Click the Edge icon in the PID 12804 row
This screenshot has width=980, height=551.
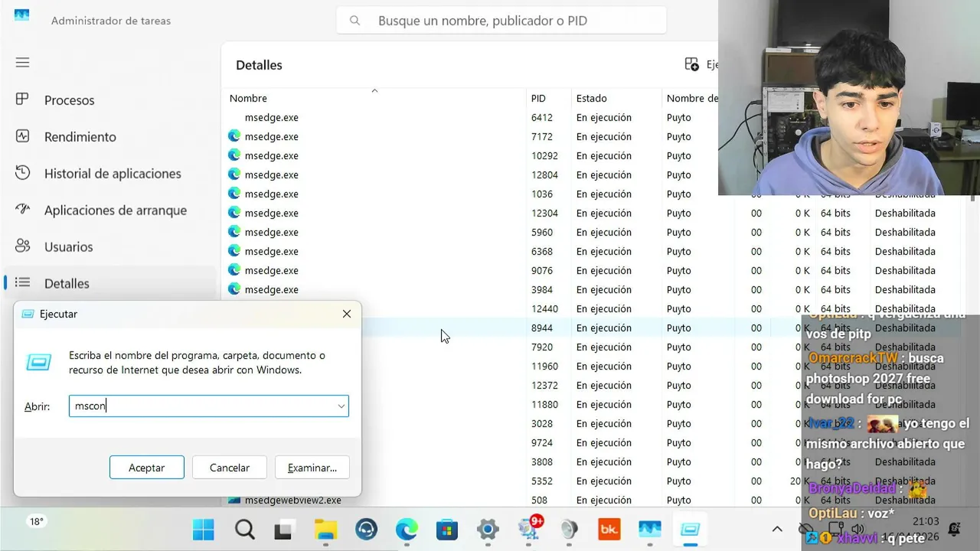pos(234,174)
